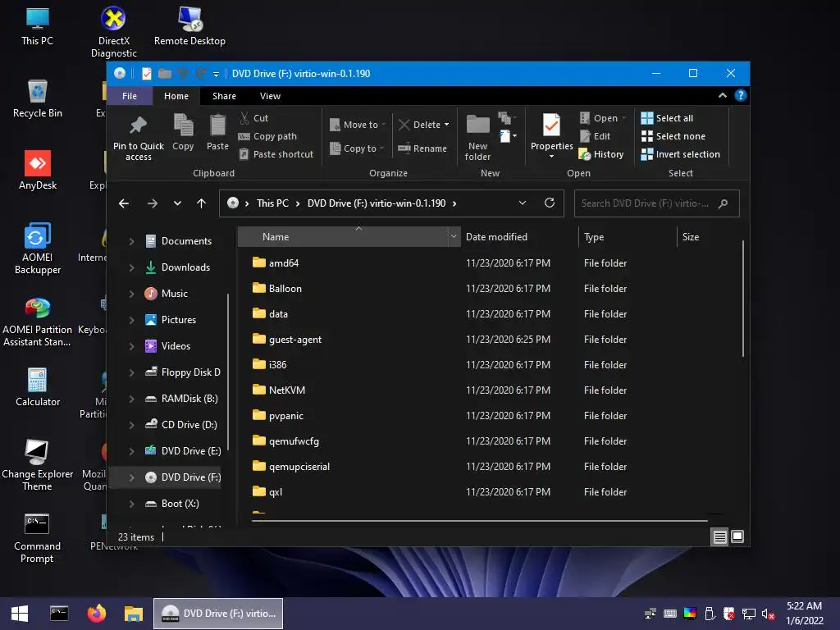Open recent locations dropdown arrow
The image size is (840, 630).
[x=177, y=203]
